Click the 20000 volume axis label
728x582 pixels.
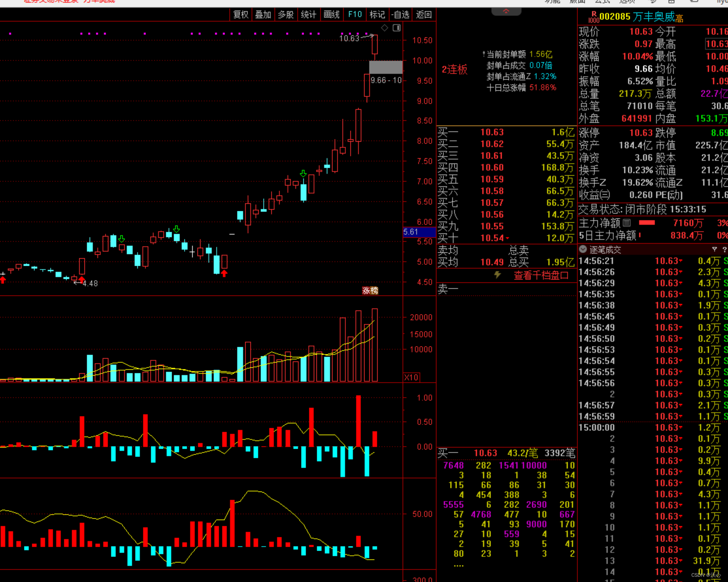[x=421, y=318]
